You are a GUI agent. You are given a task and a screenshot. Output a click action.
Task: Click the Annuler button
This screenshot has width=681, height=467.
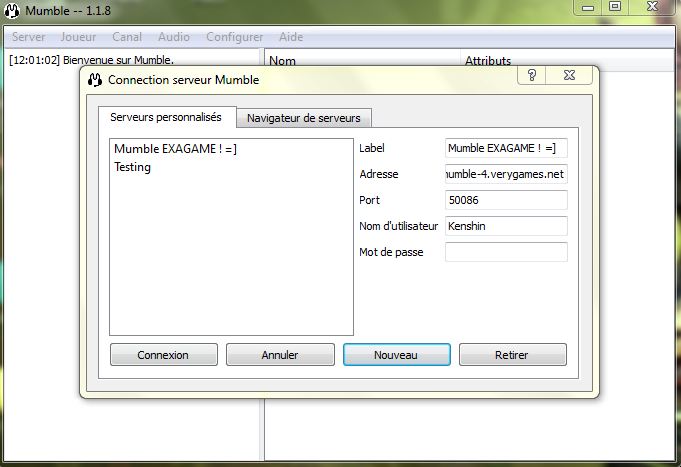[x=280, y=355]
